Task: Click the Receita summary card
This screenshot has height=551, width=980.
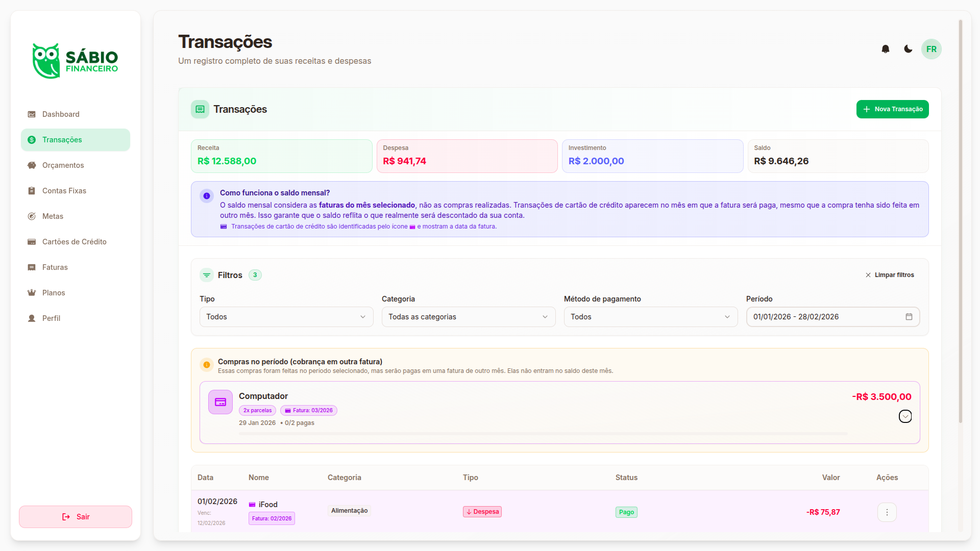Action: coord(282,156)
